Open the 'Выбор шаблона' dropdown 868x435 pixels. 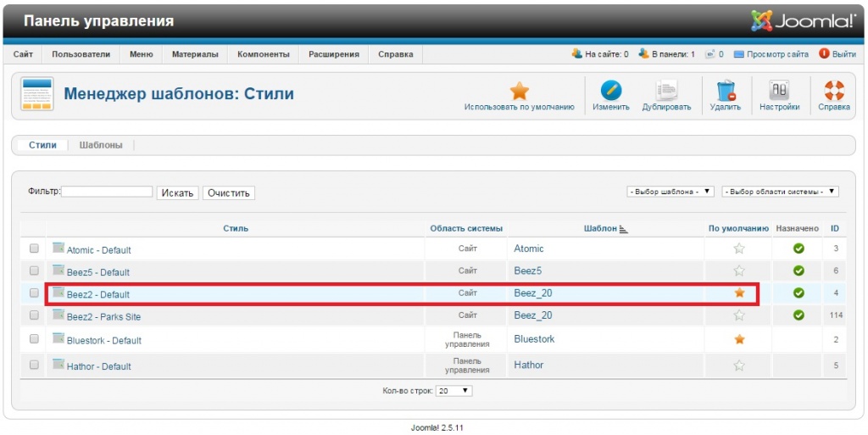pyautogui.click(x=670, y=192)
